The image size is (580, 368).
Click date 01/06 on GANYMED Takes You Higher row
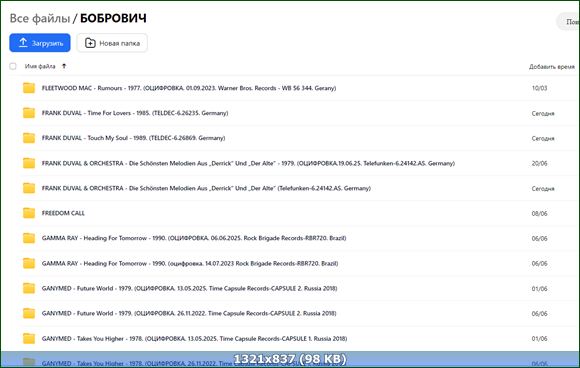pyautogui.click(x=539, y=338)
